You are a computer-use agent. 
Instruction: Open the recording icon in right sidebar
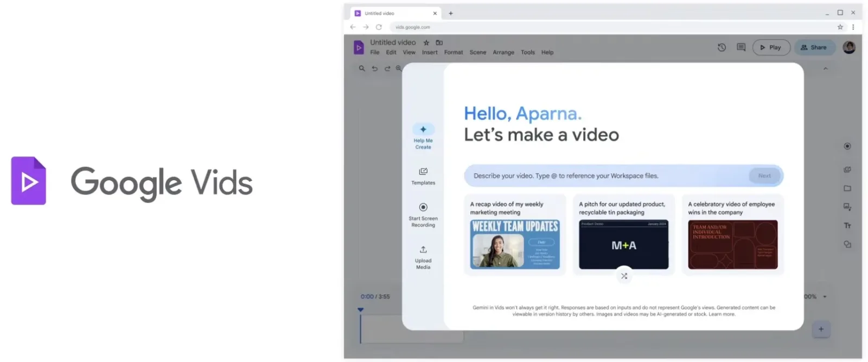click(x=847, y=146)
